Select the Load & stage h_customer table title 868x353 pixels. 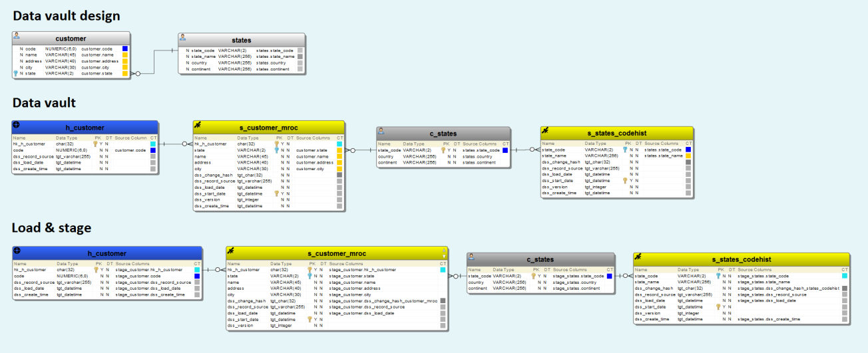[x=107, y=253]
